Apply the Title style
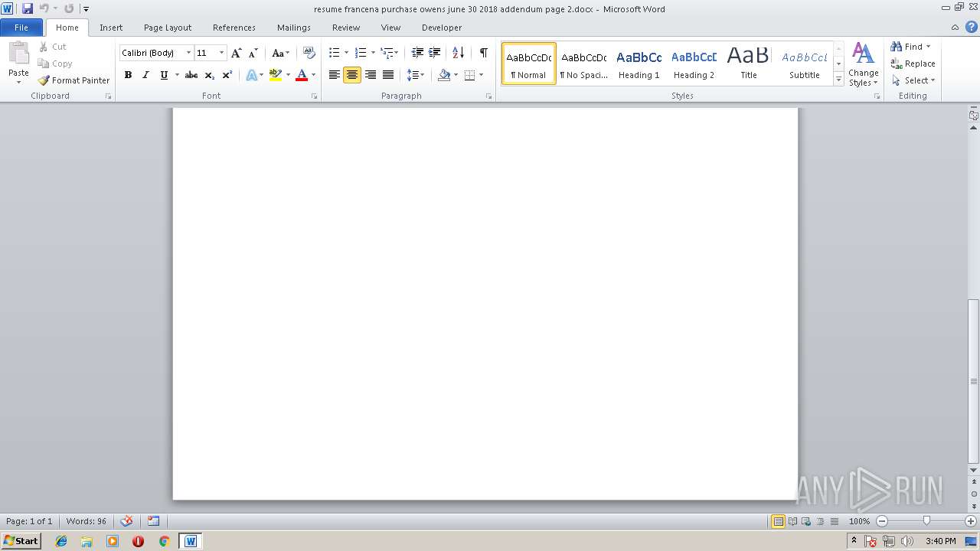980x551 pixels. [749, 64]
